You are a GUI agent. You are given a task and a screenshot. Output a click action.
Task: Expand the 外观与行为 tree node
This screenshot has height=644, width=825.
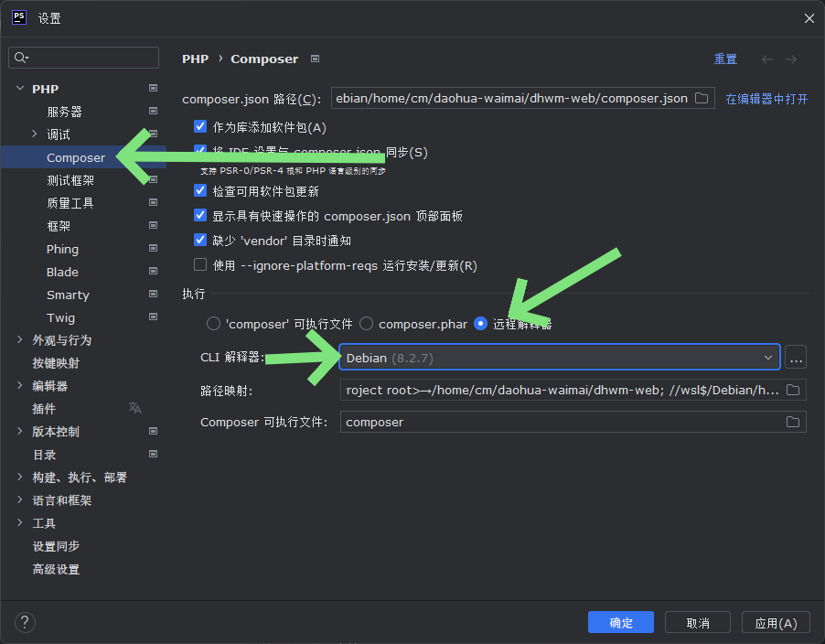pos(20,340)
